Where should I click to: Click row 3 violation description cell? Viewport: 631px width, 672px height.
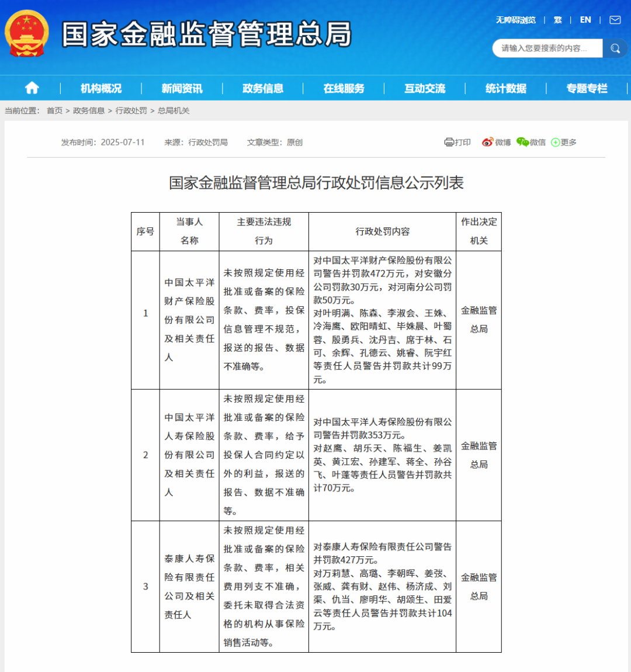coord(264,587)
